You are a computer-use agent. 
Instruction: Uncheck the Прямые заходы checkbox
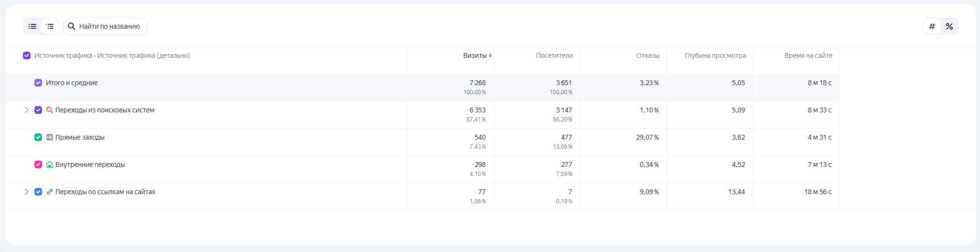(x=38, y=137)
